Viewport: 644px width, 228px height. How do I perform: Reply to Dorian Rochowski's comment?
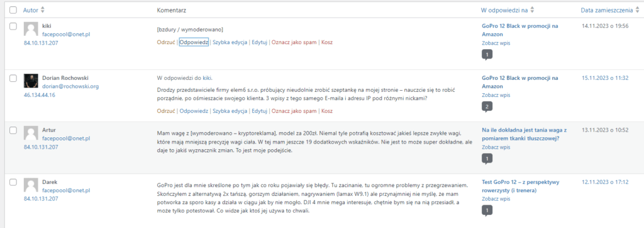tap(194, 111)
